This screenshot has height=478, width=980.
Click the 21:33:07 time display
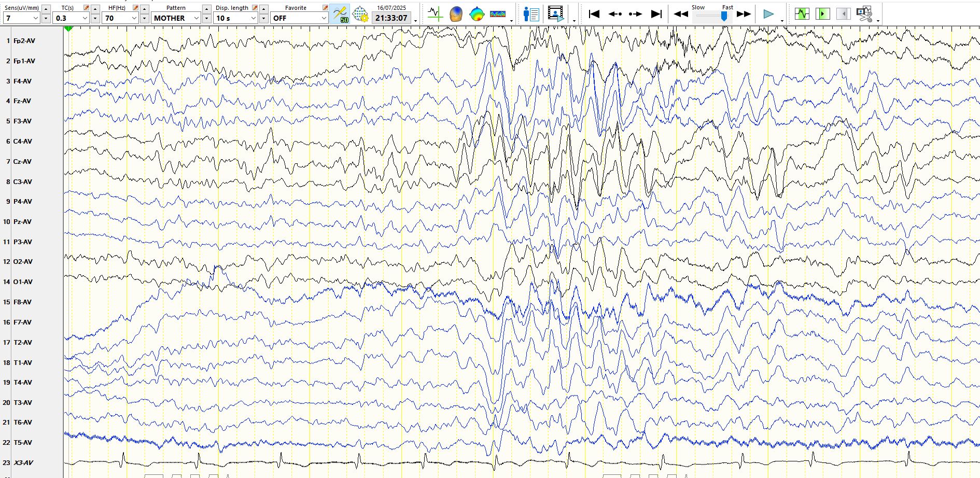tap(391, 18)
